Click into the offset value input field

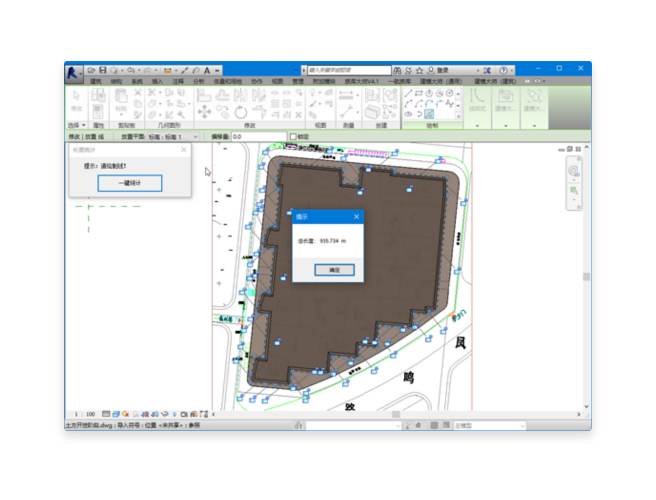[259, 136]
